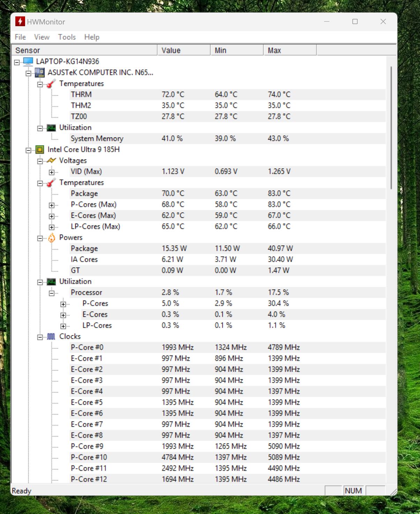Click the Intel Core Ultra 9 CPU chip icon
This screenshot has height=514, width=420.
click(x=40, y=150)
